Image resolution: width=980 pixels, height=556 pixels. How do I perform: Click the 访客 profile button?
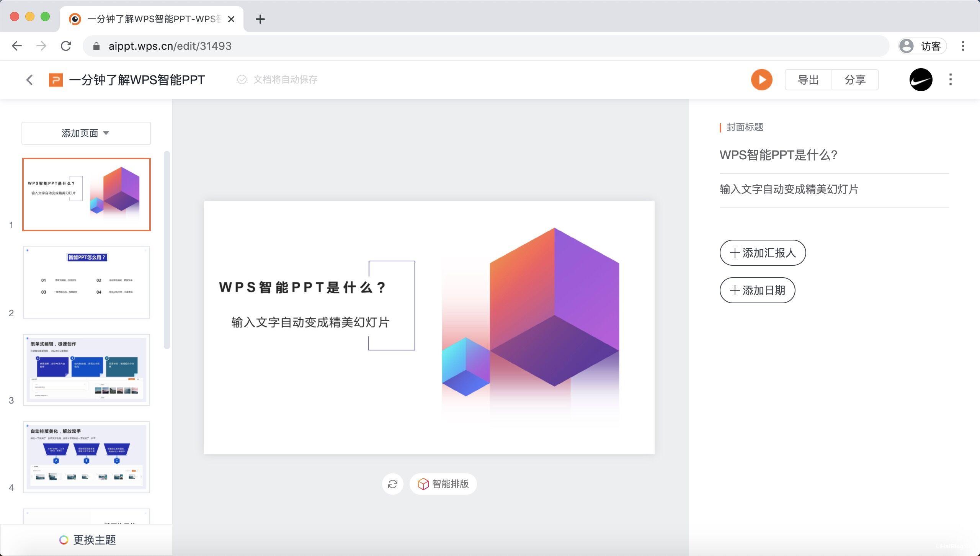tap(923, 46)
